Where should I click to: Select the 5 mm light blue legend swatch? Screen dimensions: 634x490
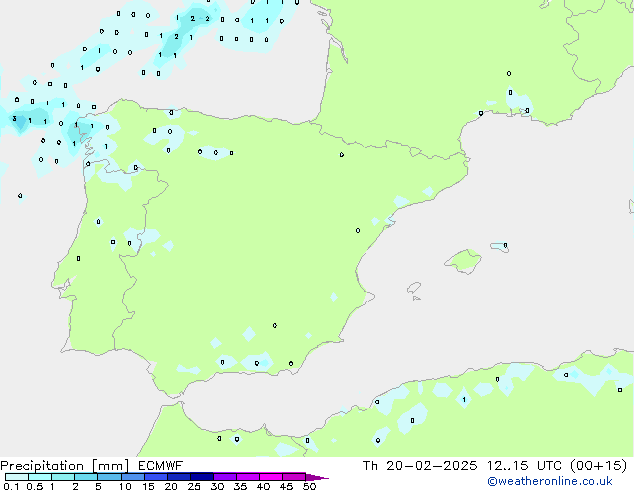tap(108, 477)
